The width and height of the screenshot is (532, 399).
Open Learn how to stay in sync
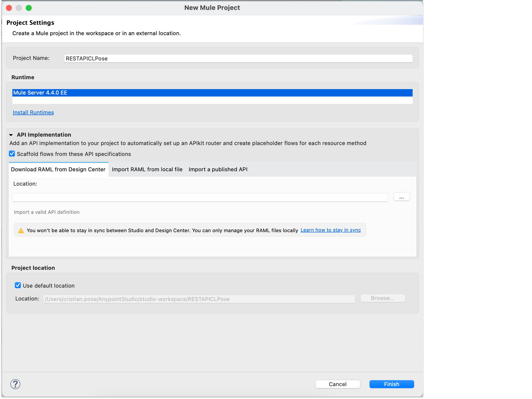coord(331,230)
